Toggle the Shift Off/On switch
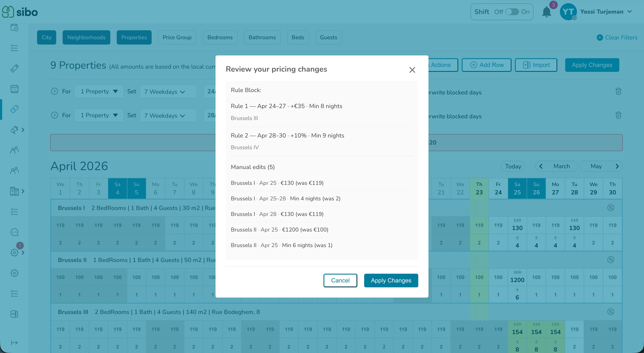The height and width of the screenshot is (353, 644). pyautogui.click(x=512, y=12)
